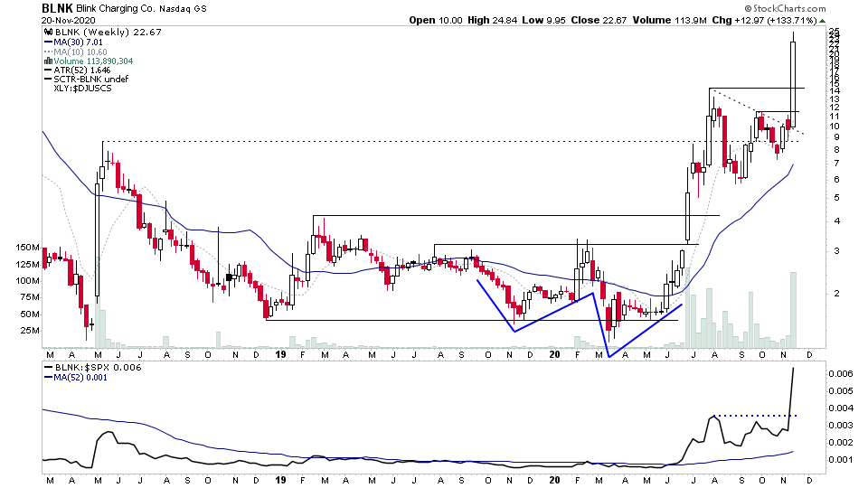
Task: Click the 125M volume axis label
Action: [x=28, y=264]
